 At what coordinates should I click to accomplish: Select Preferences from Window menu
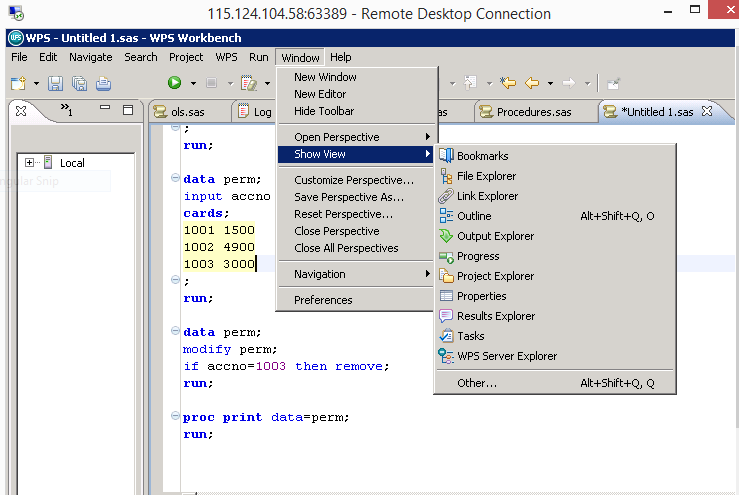(323, 300)
